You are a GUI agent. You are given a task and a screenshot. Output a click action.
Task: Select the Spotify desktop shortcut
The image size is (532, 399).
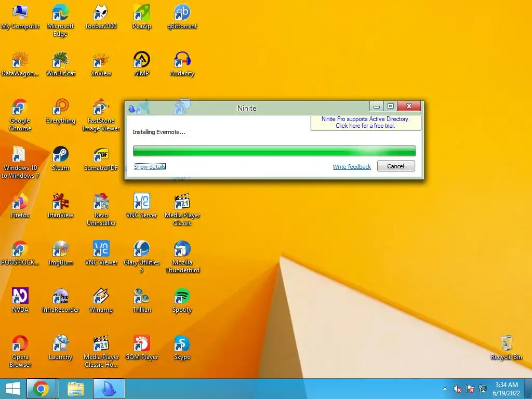[x=182, y=300]
